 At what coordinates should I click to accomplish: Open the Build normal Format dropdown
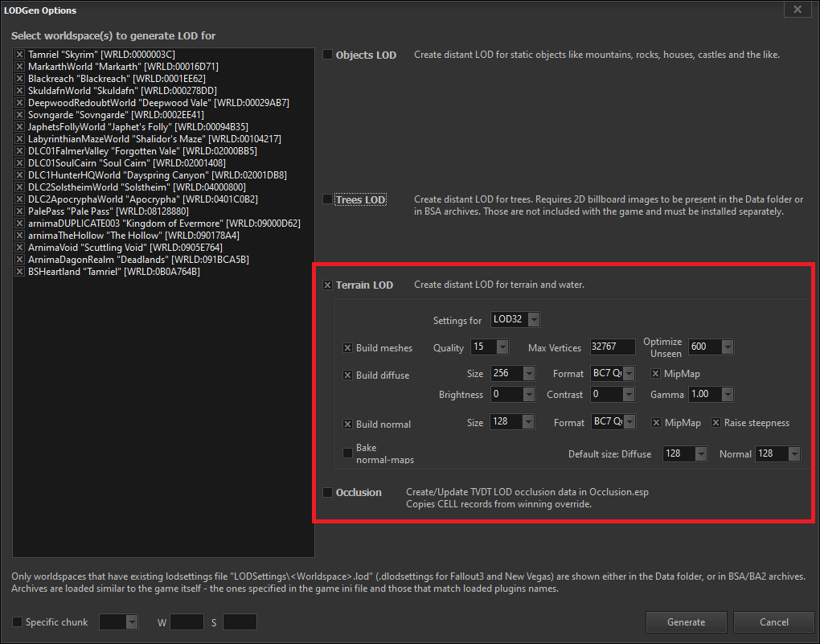[x=614, y=421]
